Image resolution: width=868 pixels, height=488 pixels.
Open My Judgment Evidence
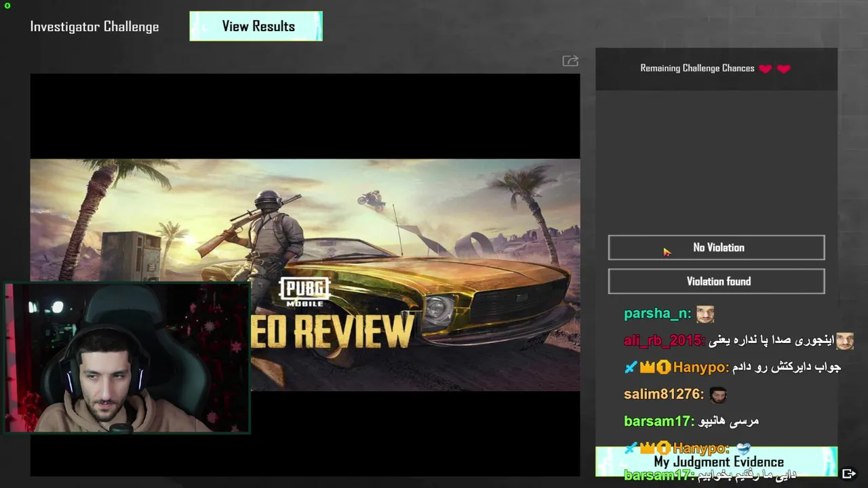716,462
